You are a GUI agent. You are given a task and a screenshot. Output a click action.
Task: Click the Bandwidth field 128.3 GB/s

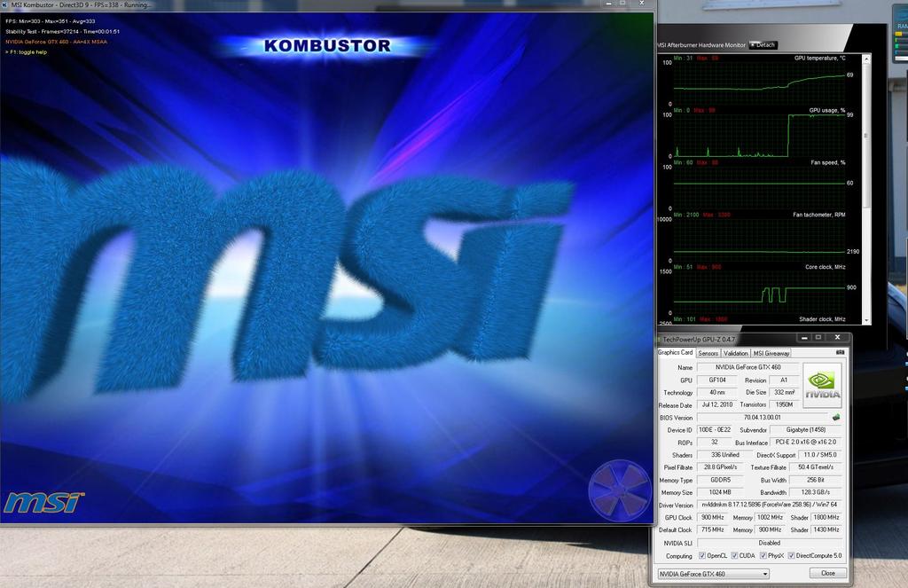816,492
